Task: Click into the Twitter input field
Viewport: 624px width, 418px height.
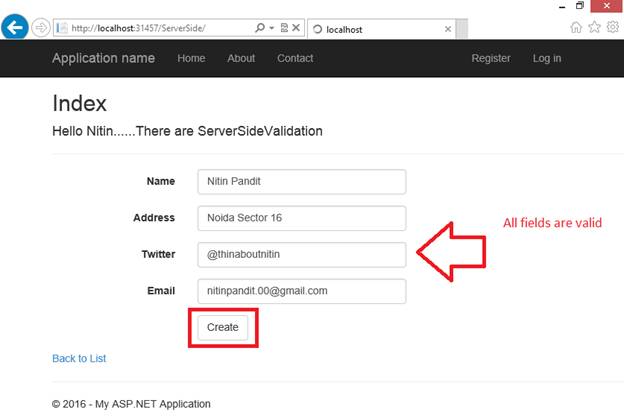Action: [301, 255]
